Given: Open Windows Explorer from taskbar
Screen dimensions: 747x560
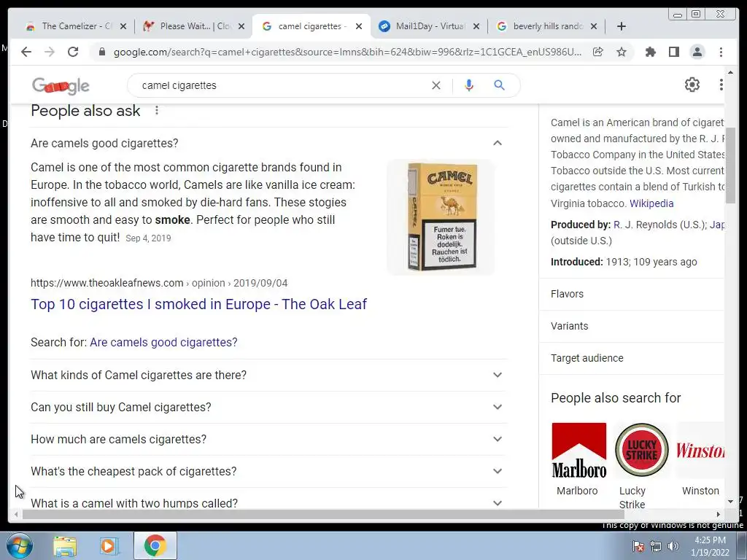Looking at the screenshot, I should point(65,546).
